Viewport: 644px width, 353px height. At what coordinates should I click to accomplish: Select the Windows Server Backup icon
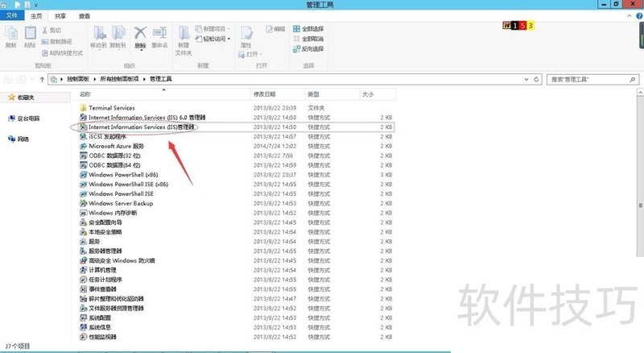pos(83,203)
